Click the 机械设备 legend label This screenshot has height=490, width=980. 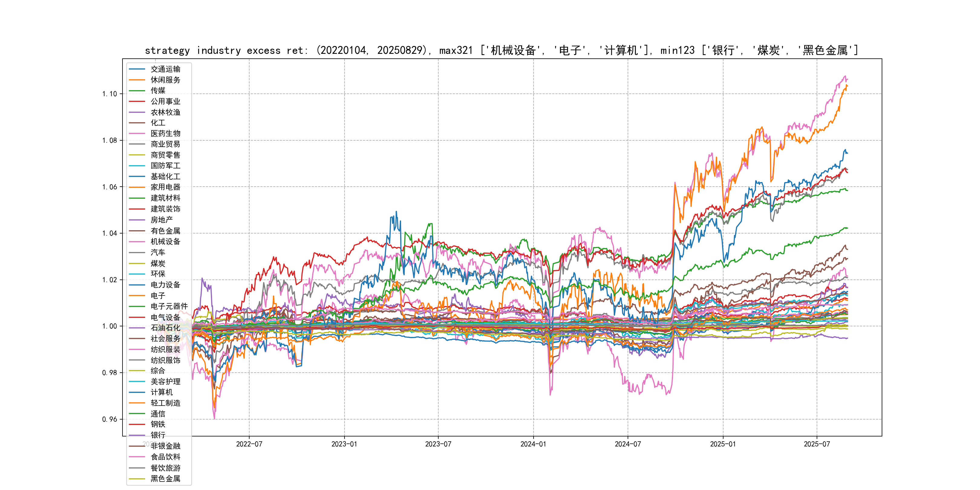(165, 242)
